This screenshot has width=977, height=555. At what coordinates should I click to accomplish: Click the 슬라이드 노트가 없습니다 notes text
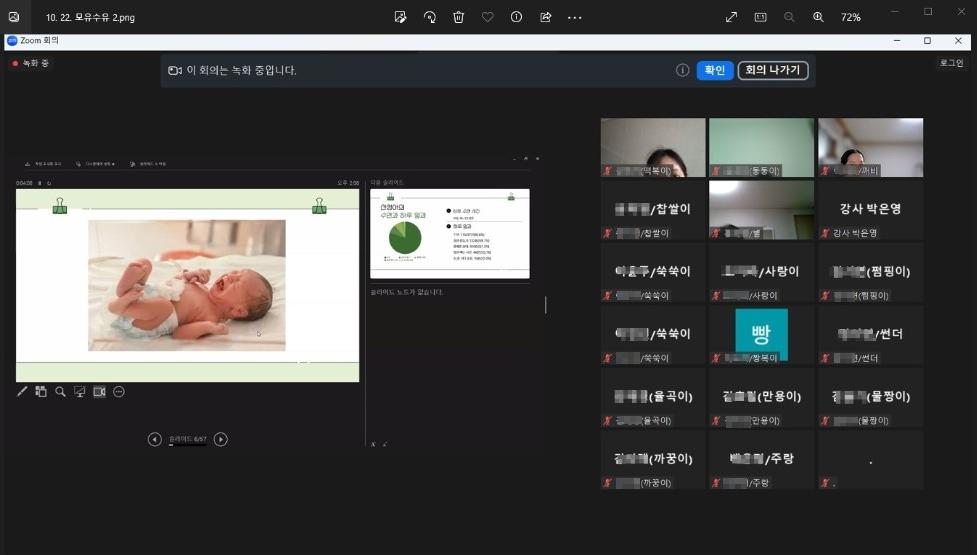[x=407, y=292]
